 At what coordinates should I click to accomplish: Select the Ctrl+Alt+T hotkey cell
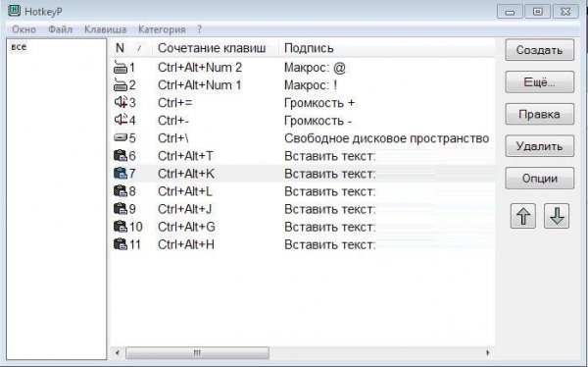click(x=185, y=156)
